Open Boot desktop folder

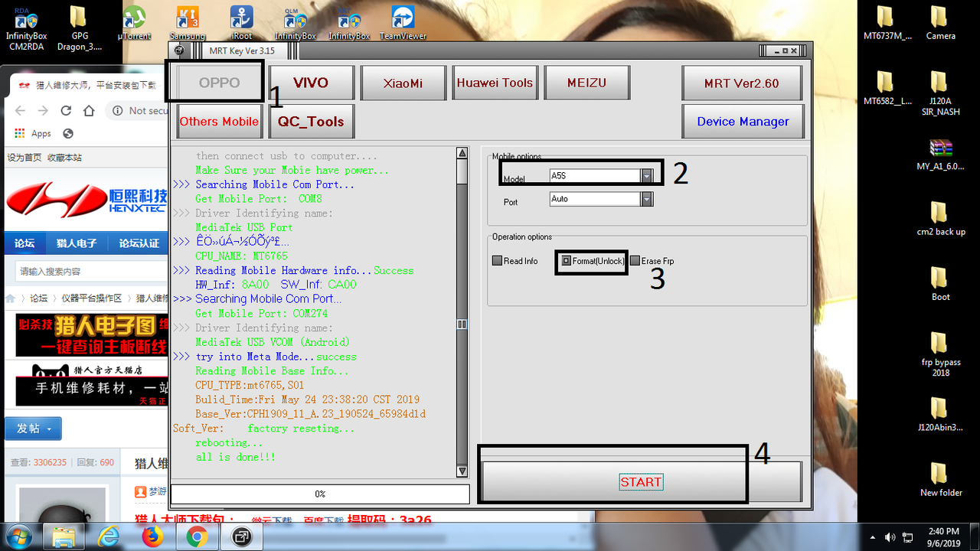click(940, 283)
